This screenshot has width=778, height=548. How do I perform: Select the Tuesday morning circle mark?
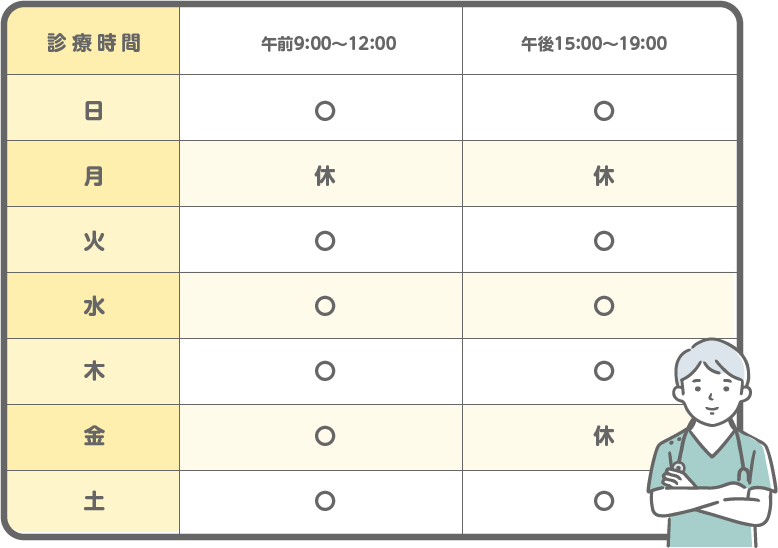click(324, 241)
